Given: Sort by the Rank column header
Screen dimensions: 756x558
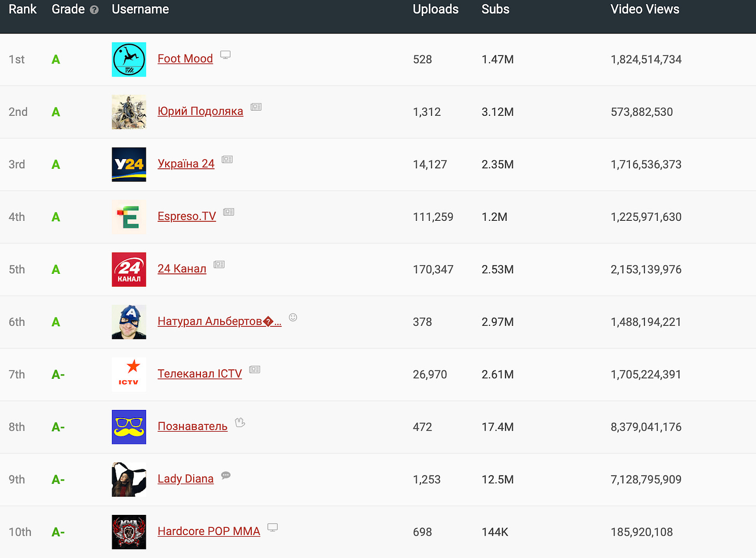Looking at the screenshot, I should click(x=23, y=9).
